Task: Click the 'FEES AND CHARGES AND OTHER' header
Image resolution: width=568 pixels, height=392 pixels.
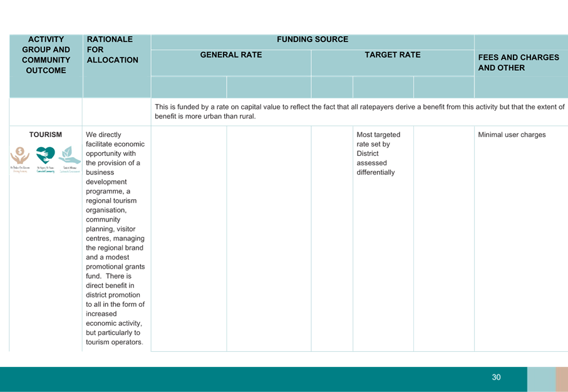Action: (519, 63)
